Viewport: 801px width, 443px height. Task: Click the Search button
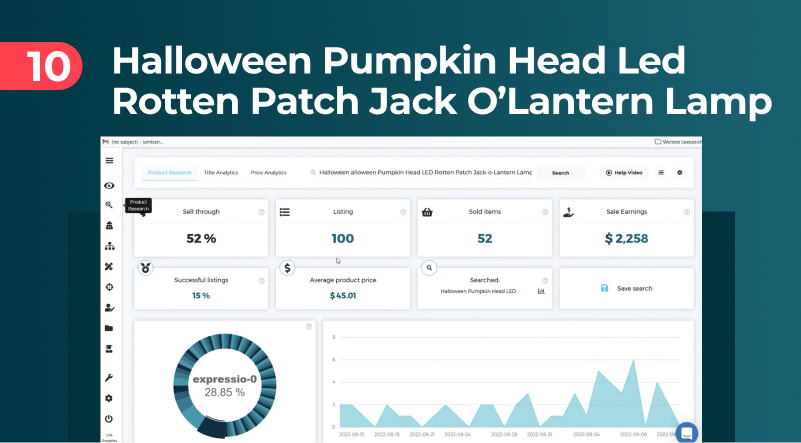[560, 173]
